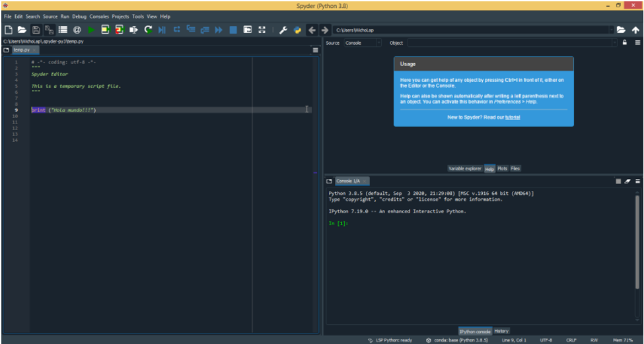Browse console tabs icon next to Console 1/A
This screenshot has height=344, width=644.
coord(329,181)
